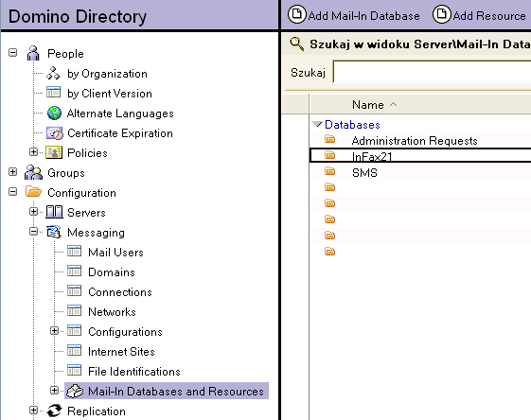The image size is (531, 420).
Task: Click the search magnifier icon
Action: (x=296, y=44)
